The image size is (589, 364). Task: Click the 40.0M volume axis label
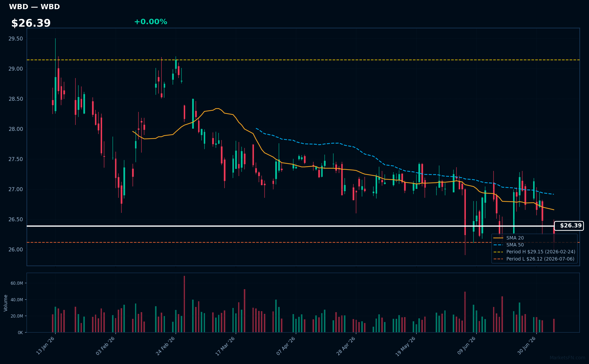pyautogui.click(x=17, y=300)
